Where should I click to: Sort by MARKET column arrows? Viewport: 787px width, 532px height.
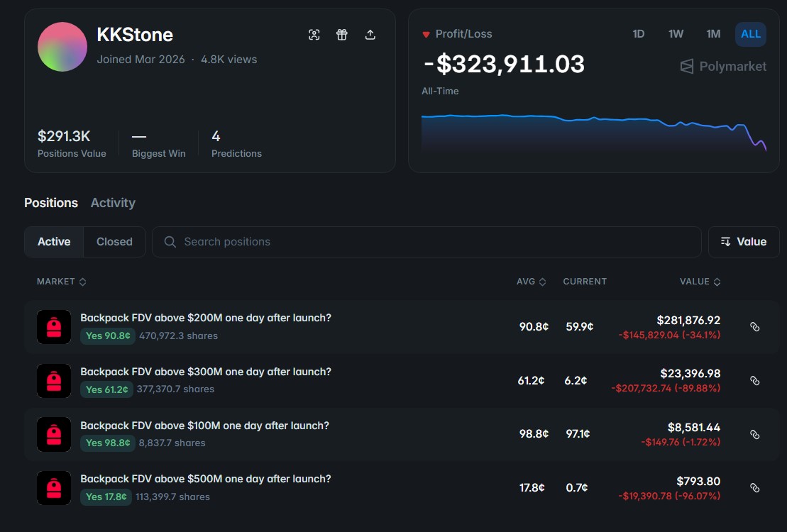click(x=83, y=282)
